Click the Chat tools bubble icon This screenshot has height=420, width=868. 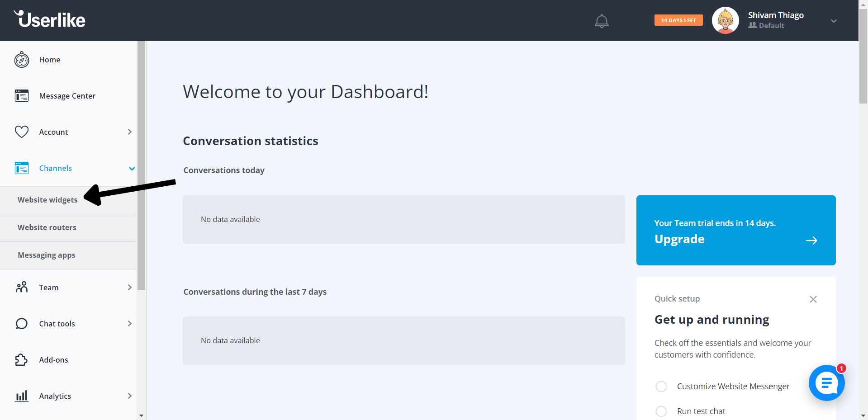click(x=22, y=324)
